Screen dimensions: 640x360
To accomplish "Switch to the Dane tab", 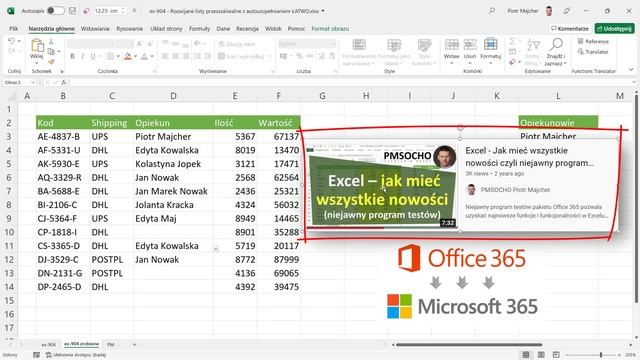I will pyautogui.click(x=223, y=29).
